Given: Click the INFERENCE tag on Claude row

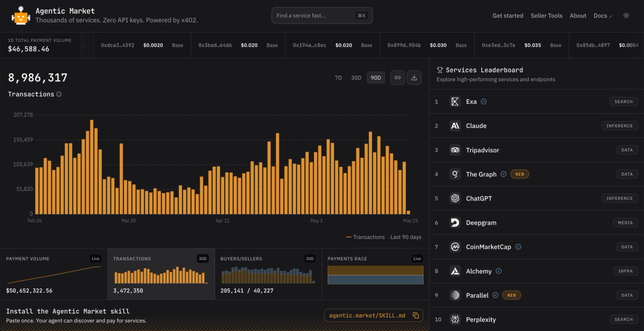Looking at the screenshot, I should coord(620,126).
